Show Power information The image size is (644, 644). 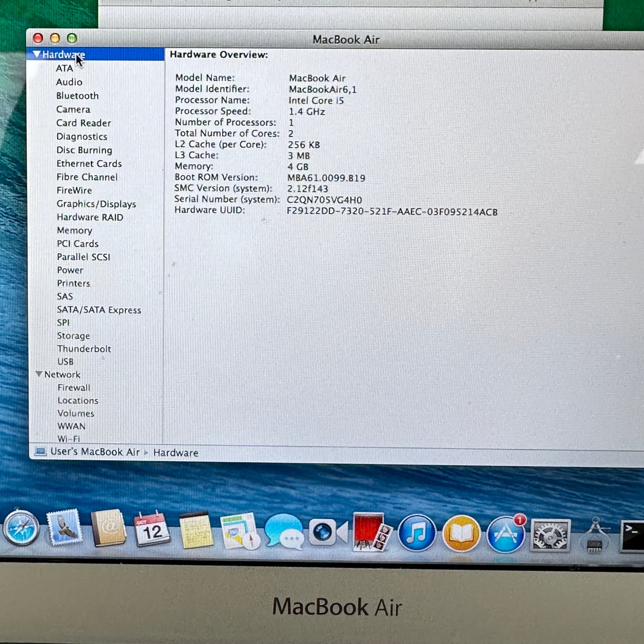(70, 270)
